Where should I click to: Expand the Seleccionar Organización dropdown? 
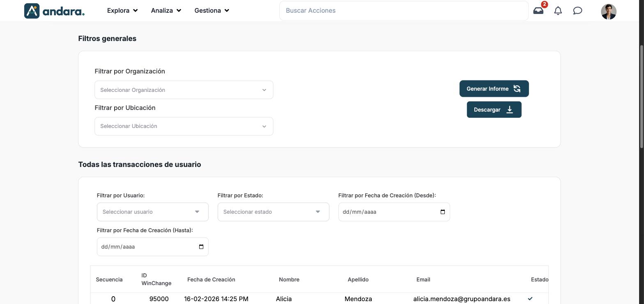184,90
